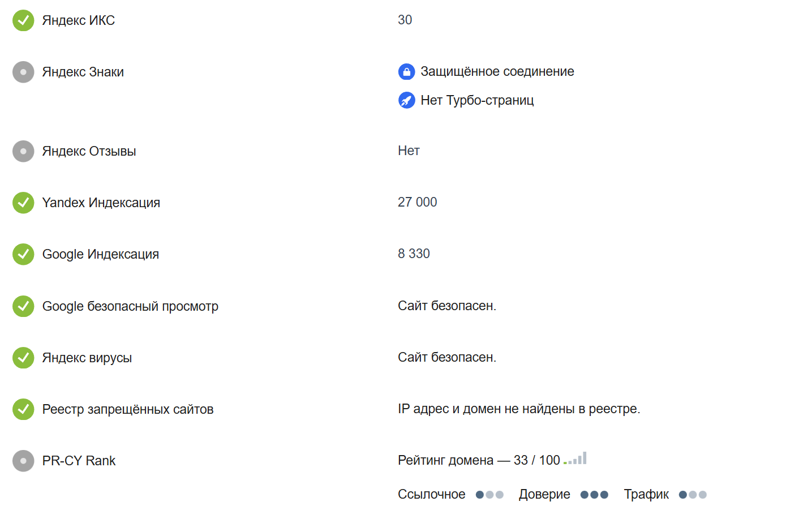Click green checkmark beside Реестр запрещённых сайтов

[x=23, y=409]
